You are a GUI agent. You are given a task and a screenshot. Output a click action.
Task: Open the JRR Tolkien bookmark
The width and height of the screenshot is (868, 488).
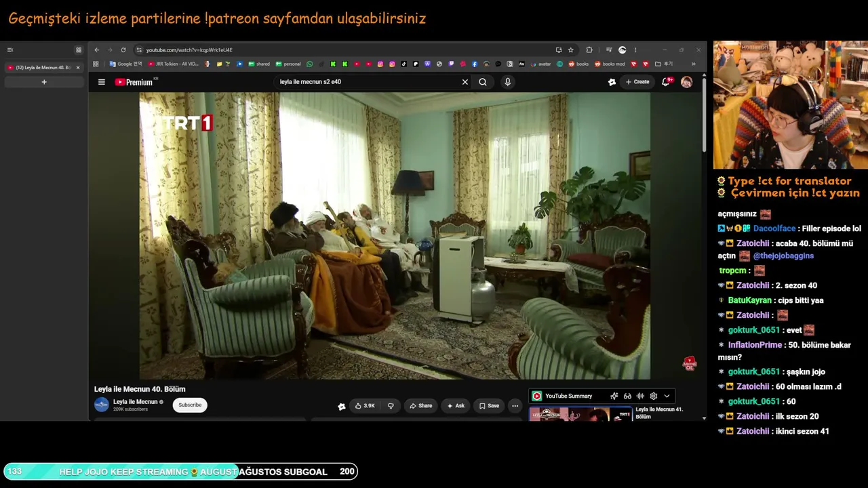tap(174, 64)
